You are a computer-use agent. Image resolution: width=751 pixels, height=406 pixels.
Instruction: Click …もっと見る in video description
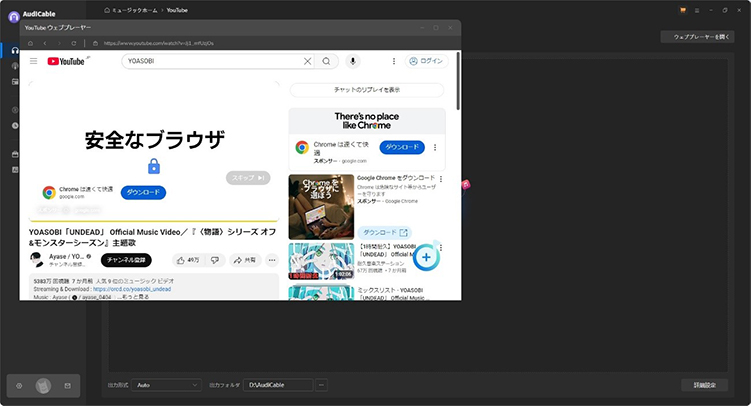tap(132, 297)
